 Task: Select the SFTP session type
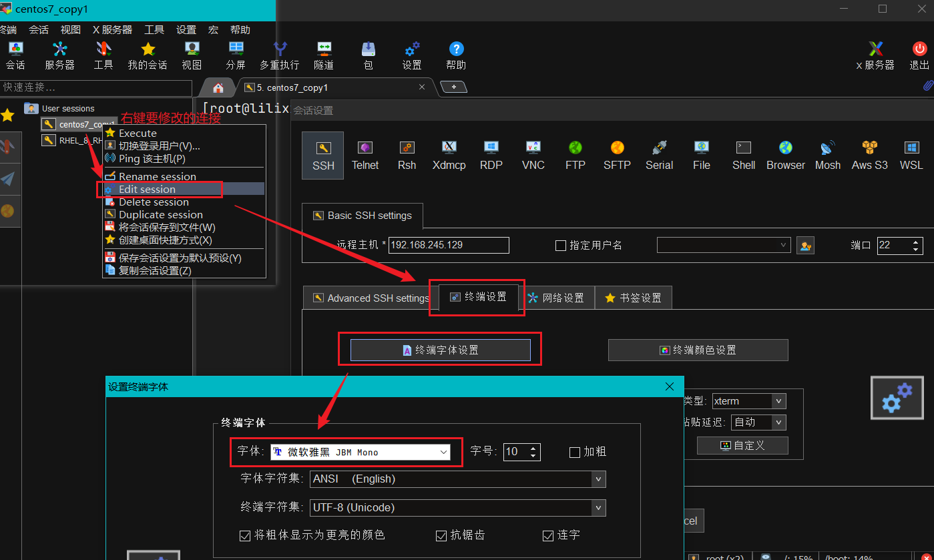click(x=617, y=156)
